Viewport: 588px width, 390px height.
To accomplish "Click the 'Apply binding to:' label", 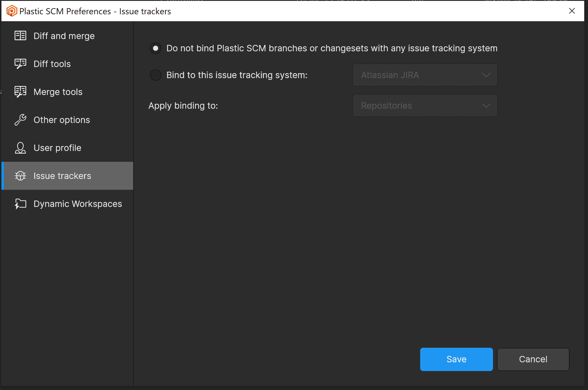I will coord(183,106).
